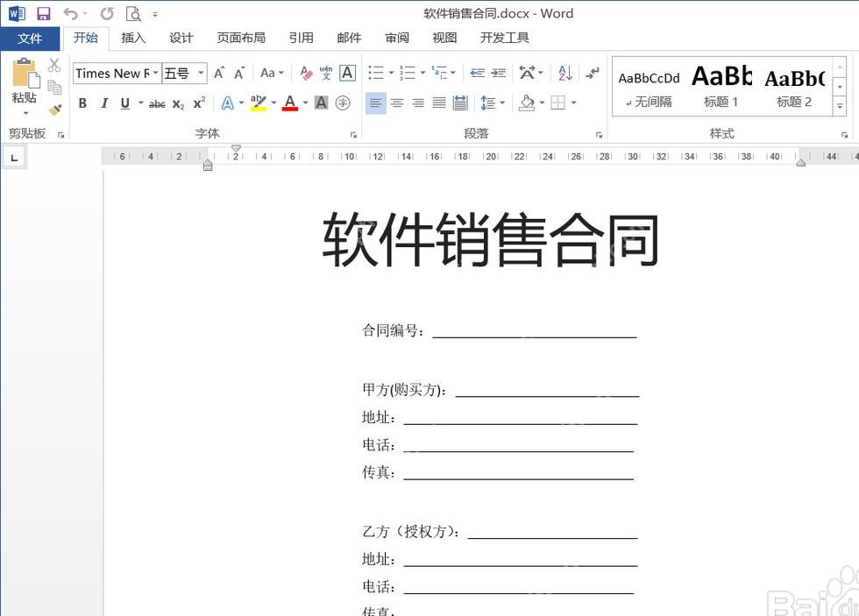Screen dimensions: 859x616
Task: Click the Paste clipboard icon
Action: click(25, 73)
